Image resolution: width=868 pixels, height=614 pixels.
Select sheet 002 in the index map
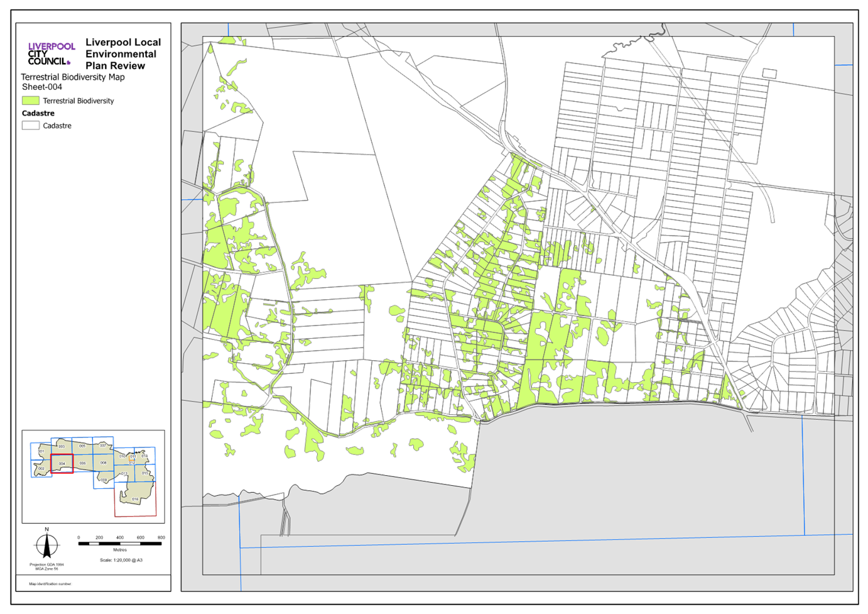pyautogui.click(x=41, y=469)
